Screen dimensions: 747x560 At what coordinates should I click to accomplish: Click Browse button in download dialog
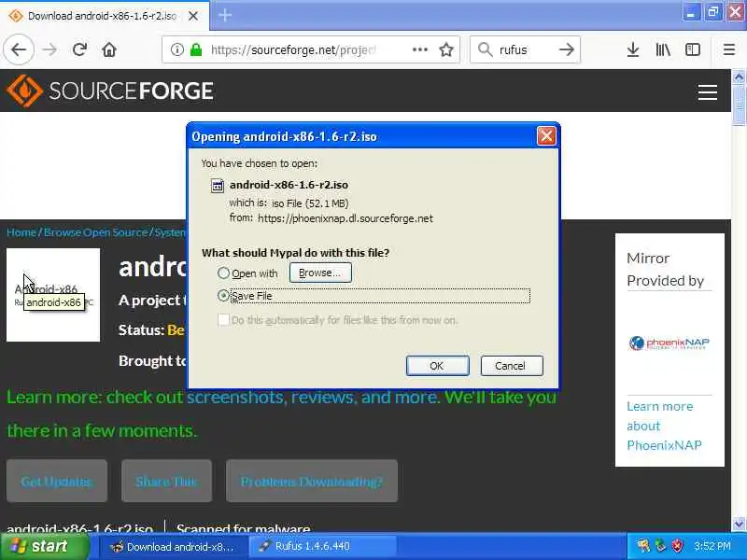[320, 273]
